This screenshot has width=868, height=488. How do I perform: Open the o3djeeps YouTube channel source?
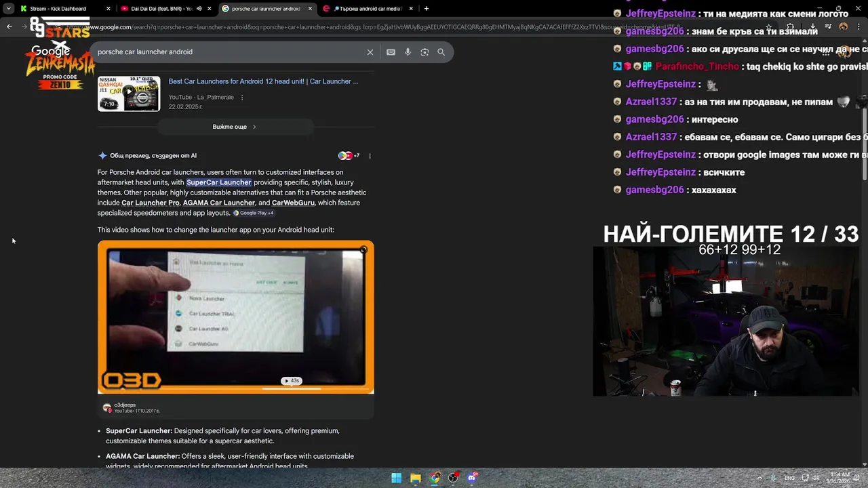[x=131, y=407]
